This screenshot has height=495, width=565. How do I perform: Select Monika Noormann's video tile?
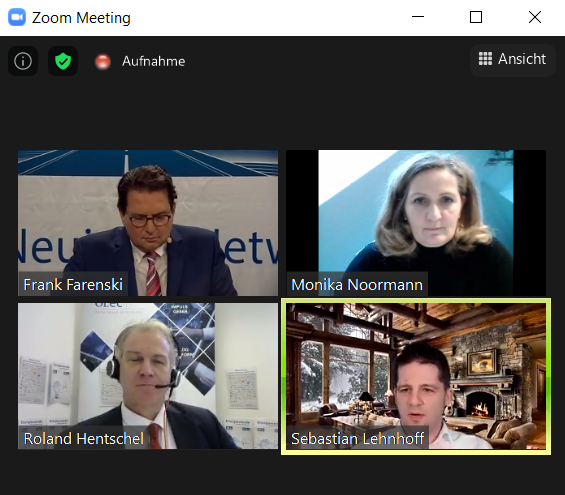(x=416, y=223)
